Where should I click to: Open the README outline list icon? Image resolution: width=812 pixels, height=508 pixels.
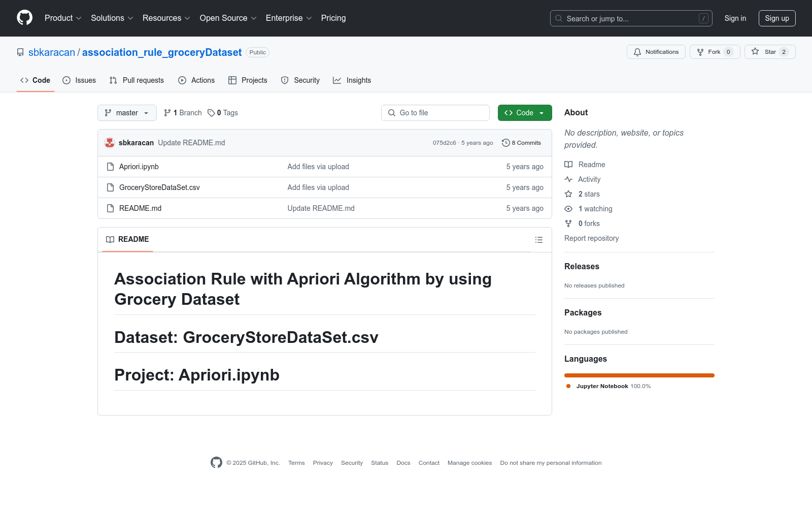539,240
